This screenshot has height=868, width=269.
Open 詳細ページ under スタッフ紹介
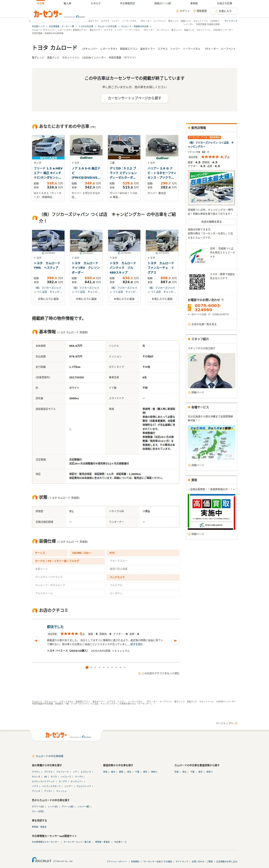pos(197,393)
